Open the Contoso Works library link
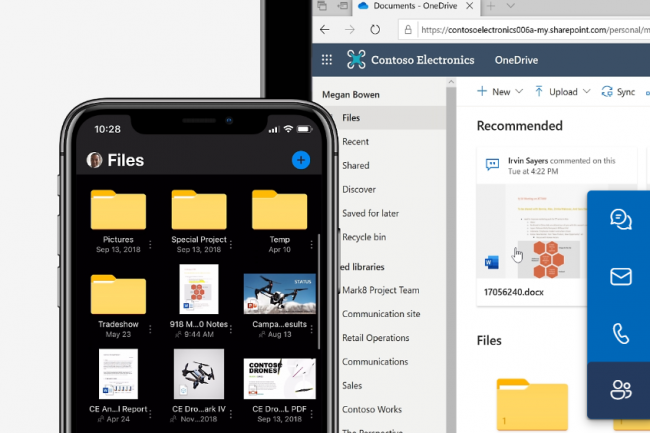This screenshot has height=433, width=650. click(x=372, y=409)
